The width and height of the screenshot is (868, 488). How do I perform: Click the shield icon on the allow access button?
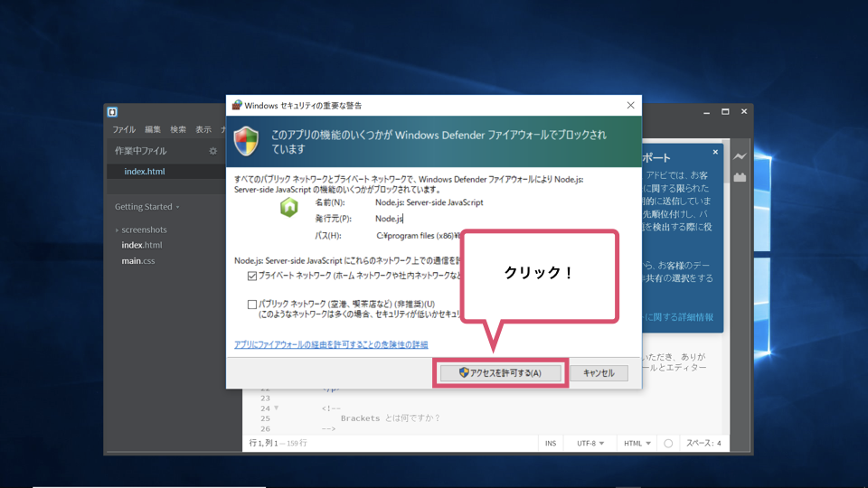(464, 372)
